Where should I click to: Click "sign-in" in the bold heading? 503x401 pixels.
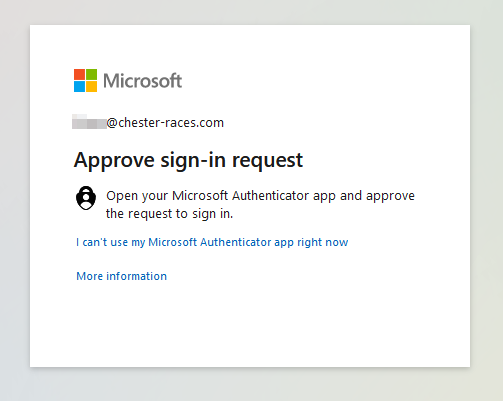click(x=193, y=161)
